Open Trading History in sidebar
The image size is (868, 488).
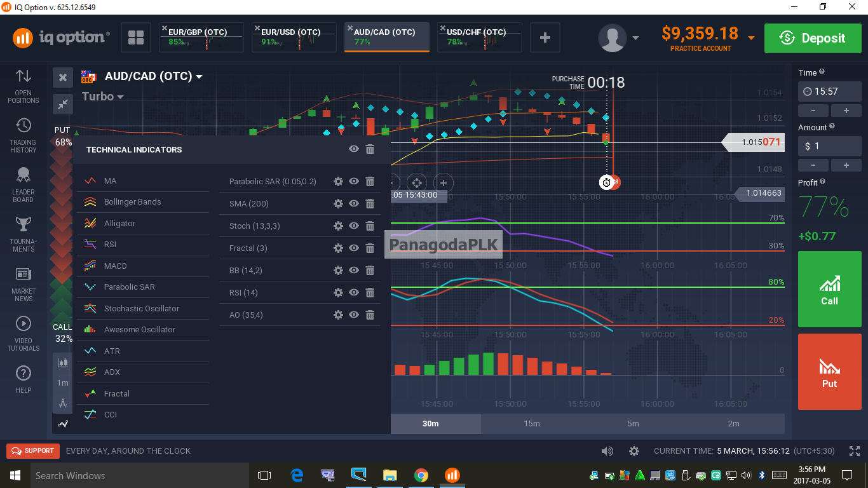[24, 135]
